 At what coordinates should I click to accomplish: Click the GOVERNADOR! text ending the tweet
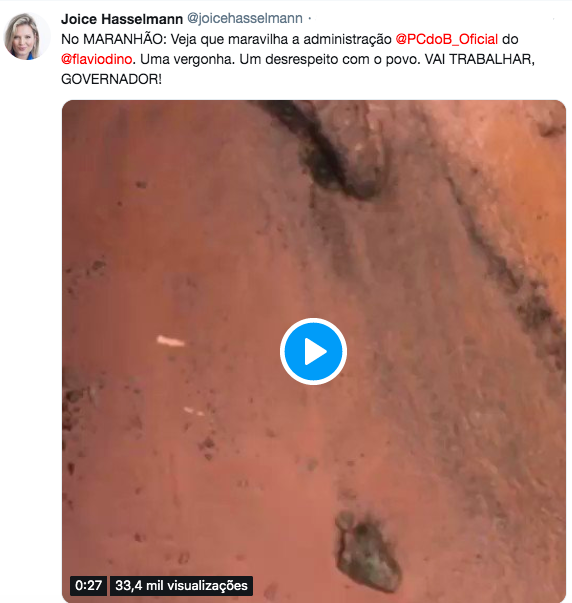pyautogui.click(x=111, y=79)
